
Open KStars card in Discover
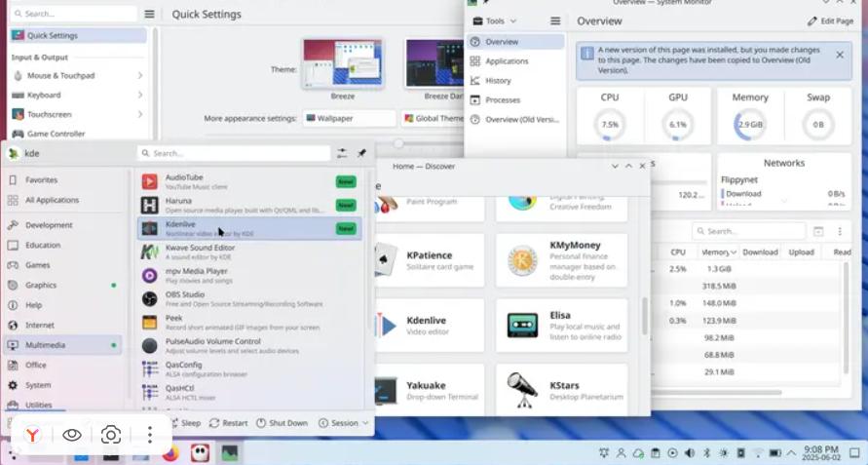tap(562, 389)
